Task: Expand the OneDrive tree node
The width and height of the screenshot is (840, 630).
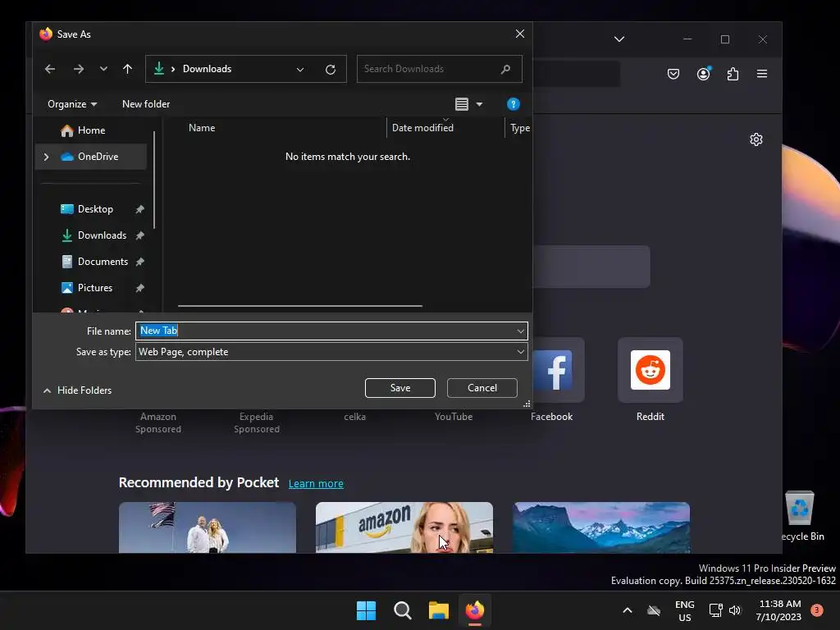Action: (x=46, y=157)
